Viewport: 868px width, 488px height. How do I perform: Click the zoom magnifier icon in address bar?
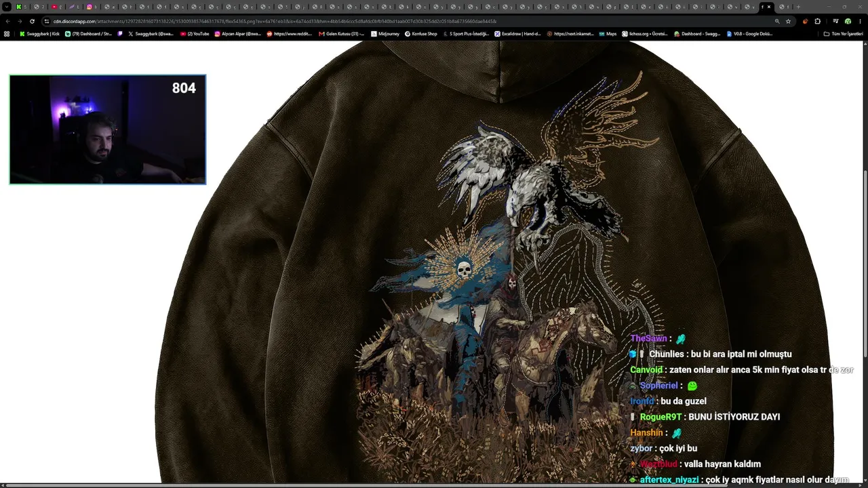coord(777,21)
